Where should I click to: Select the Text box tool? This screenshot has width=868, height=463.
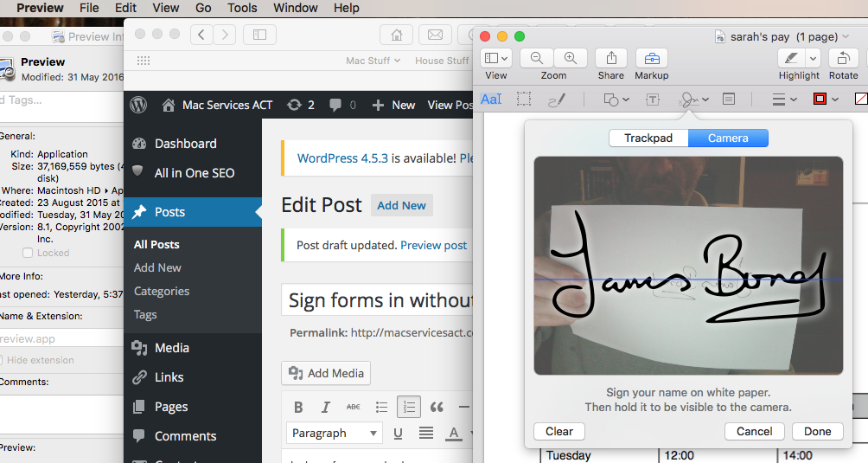(653, 100)
